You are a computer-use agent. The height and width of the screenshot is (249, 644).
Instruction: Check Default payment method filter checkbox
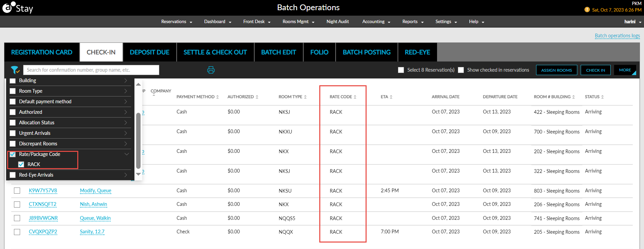click(13, 102)
